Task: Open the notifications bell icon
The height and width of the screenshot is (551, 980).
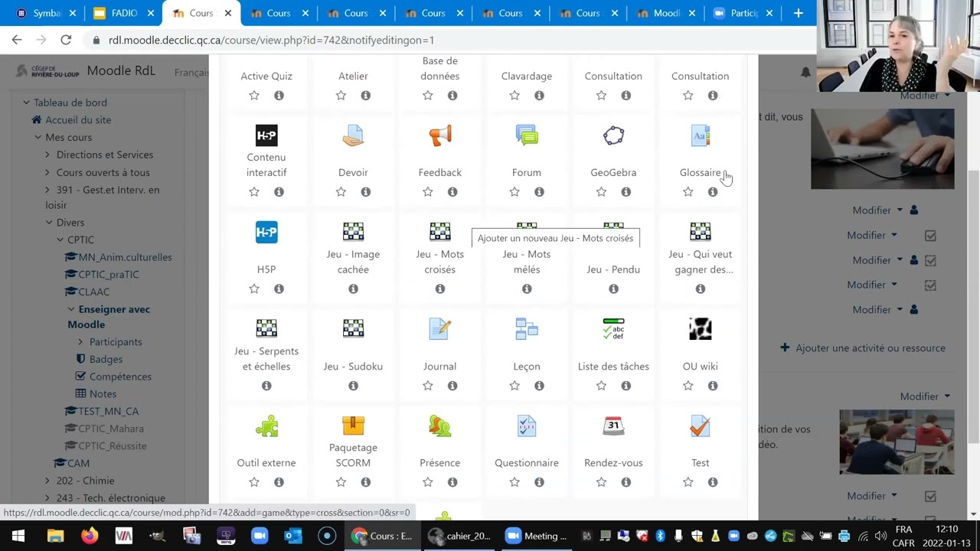Action: [x=805, y=72]
